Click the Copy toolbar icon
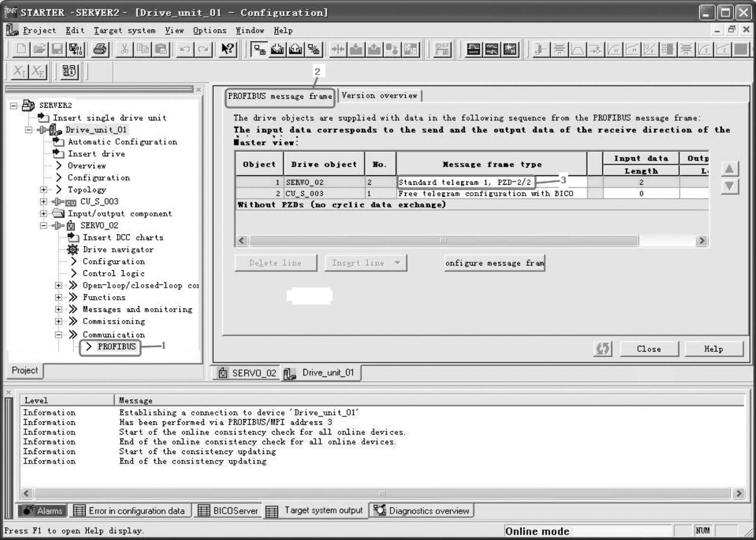This screenshot has width=756, height=540. tap(142, 49)
